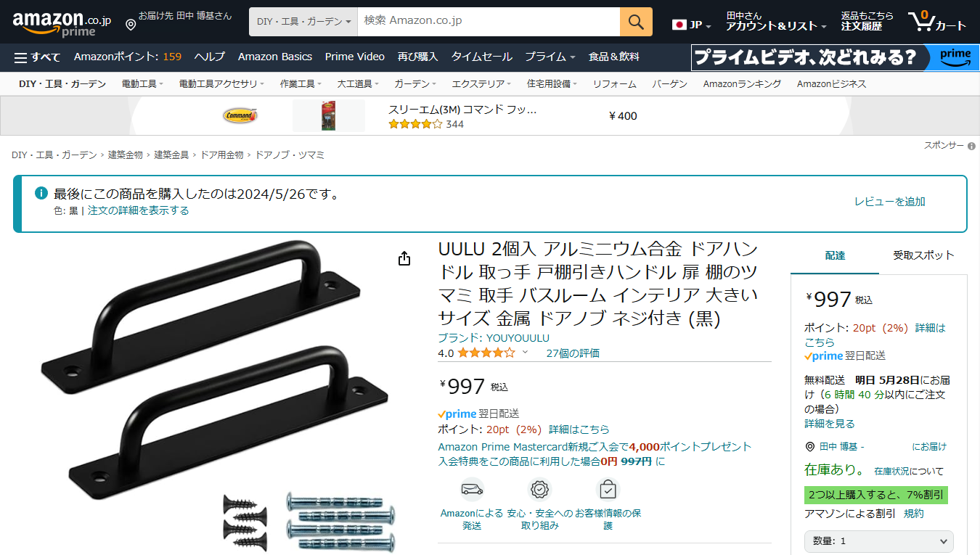
Task: Open the JP language flag dropdown
Action: pos(692,25)
